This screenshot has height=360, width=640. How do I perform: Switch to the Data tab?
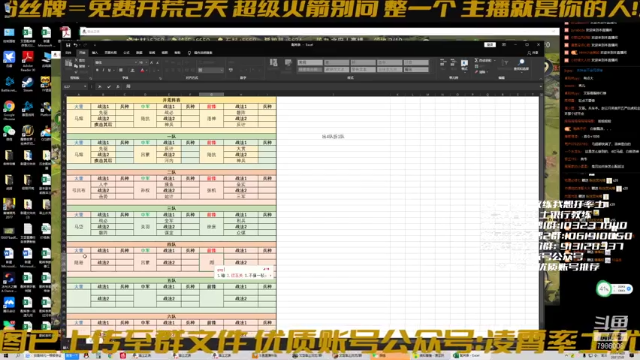pyautogui.click(x=139, y=53)
